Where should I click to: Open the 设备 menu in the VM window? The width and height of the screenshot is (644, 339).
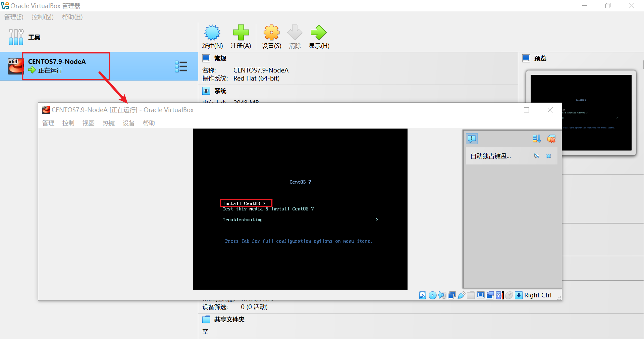point(129,123)
